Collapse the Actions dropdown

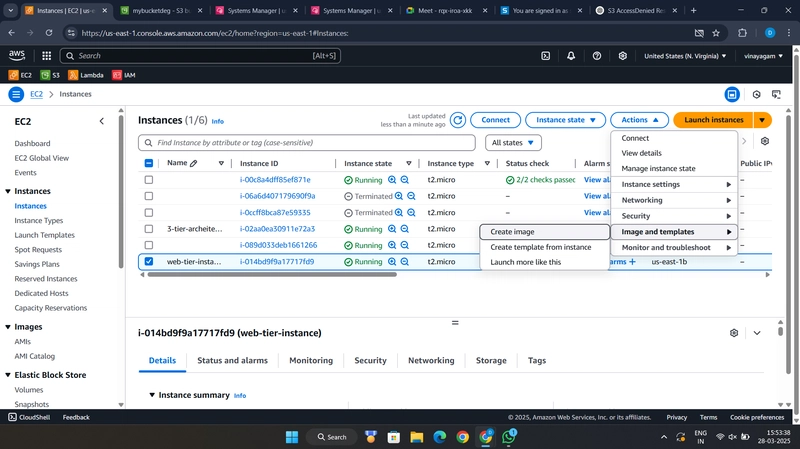point(639,120)
